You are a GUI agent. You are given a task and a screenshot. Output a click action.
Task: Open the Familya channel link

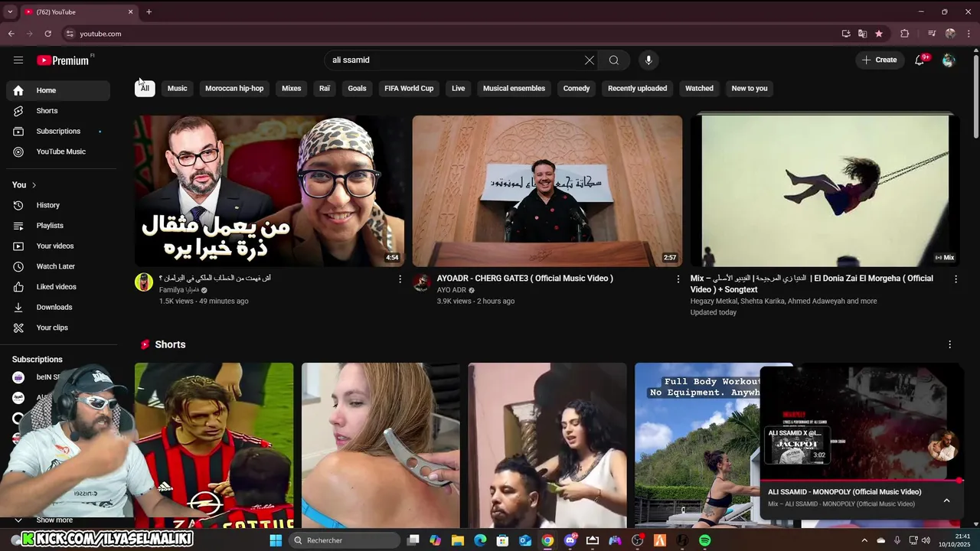[x=179, y=290]
